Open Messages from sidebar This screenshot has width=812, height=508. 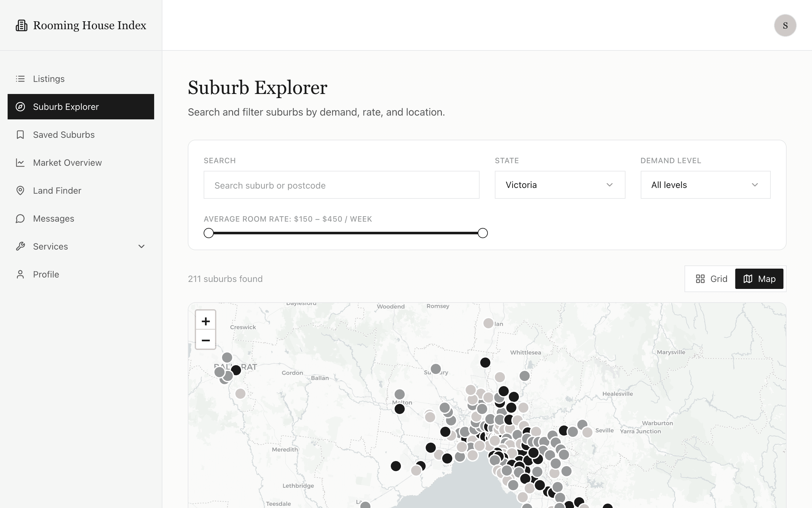81,218
